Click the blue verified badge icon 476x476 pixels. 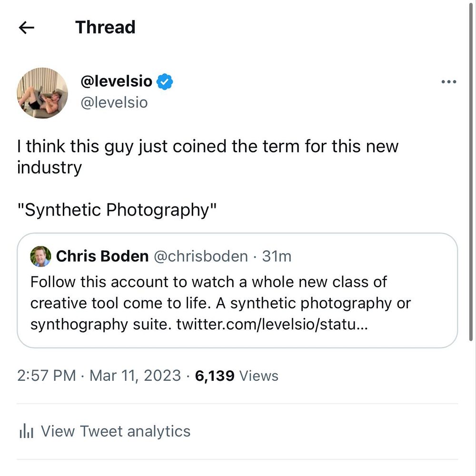pos(165,82)
